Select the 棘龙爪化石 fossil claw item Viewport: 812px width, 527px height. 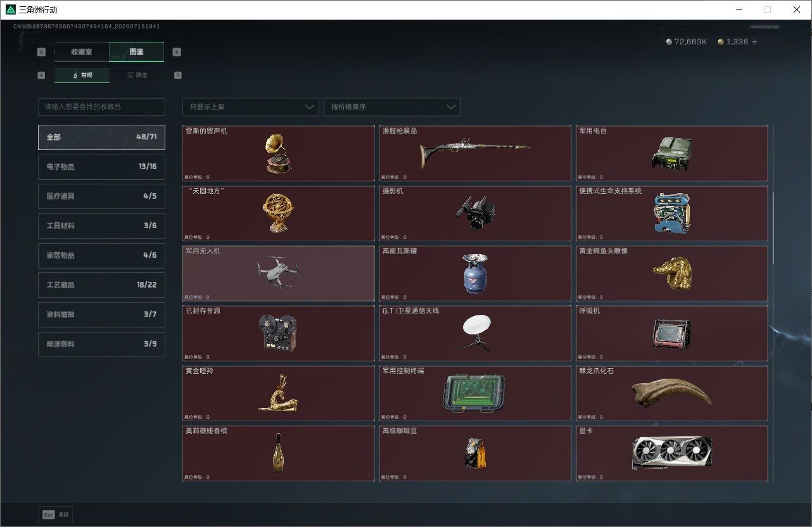(672, 393)
